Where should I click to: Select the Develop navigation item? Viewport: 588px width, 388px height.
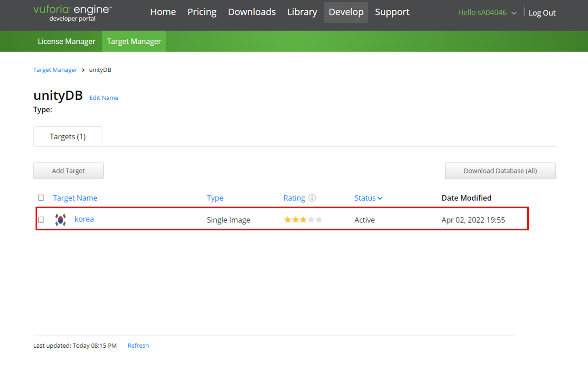point(346,12)
